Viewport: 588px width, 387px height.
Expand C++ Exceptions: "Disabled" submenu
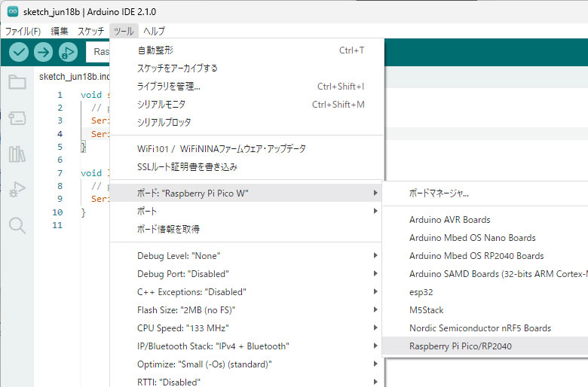point(247,292)
